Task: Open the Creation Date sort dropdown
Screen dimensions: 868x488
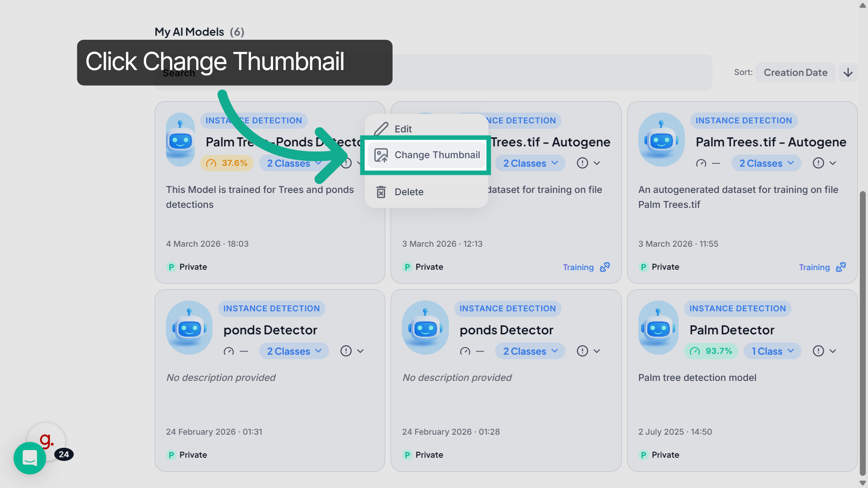Action: pyautogui.click(x=795, y=72)
